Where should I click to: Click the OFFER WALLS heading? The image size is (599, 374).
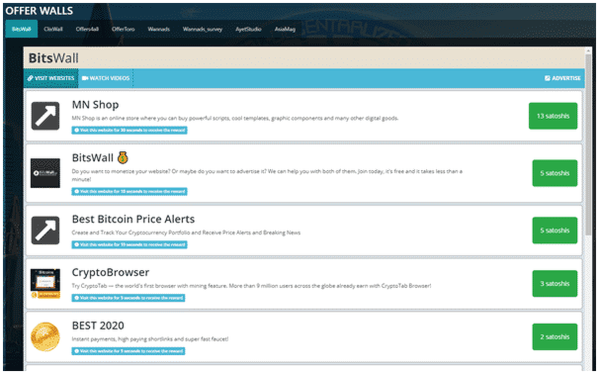tap(39, 11)
